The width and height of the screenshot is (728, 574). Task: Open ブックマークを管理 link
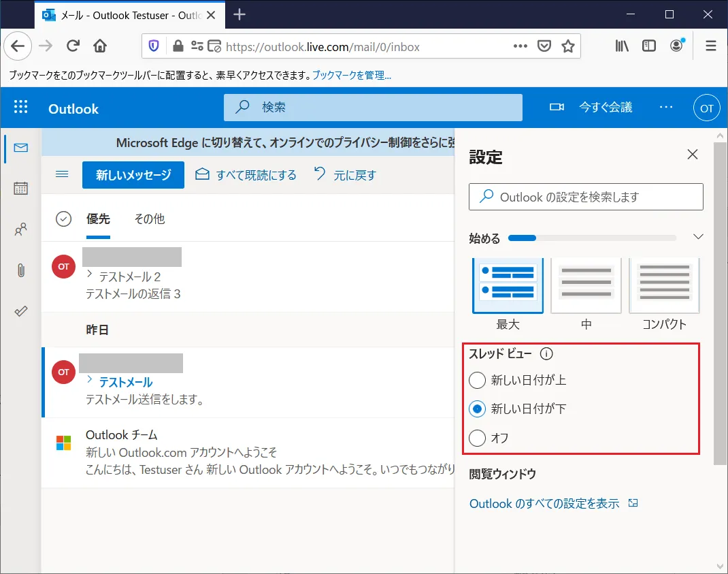pyautogui.click(x=352, y=76)
